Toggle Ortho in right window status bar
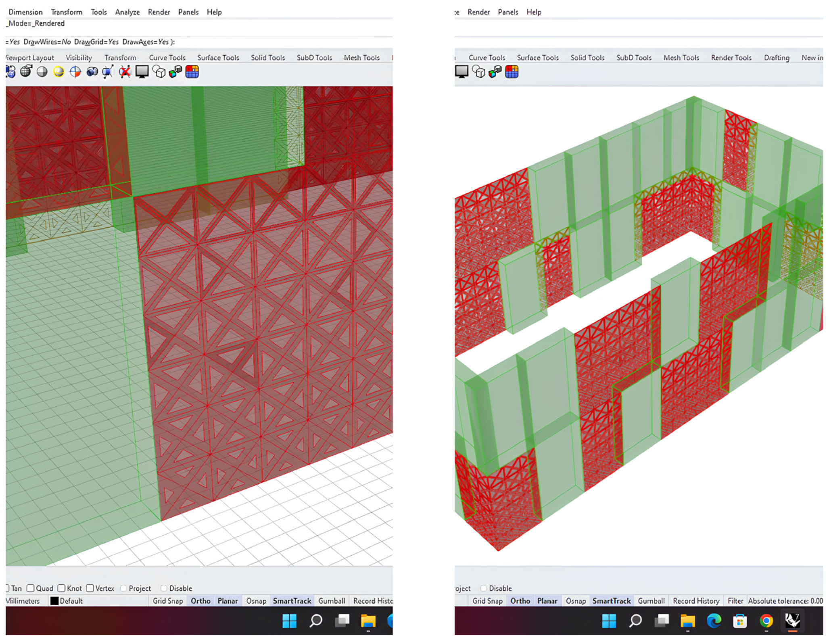This screenshot has width=831, height=644. pyautogui.click(x=520, y=601)
